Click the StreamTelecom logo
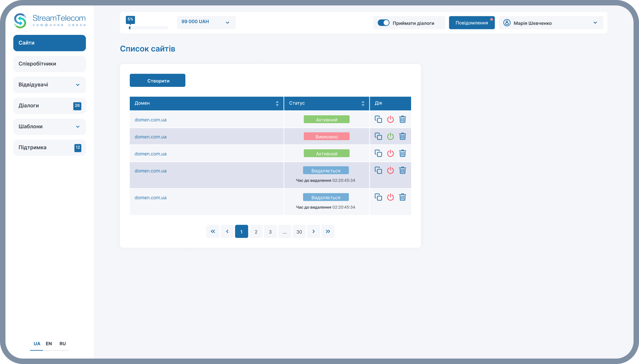 coord(50,21)
